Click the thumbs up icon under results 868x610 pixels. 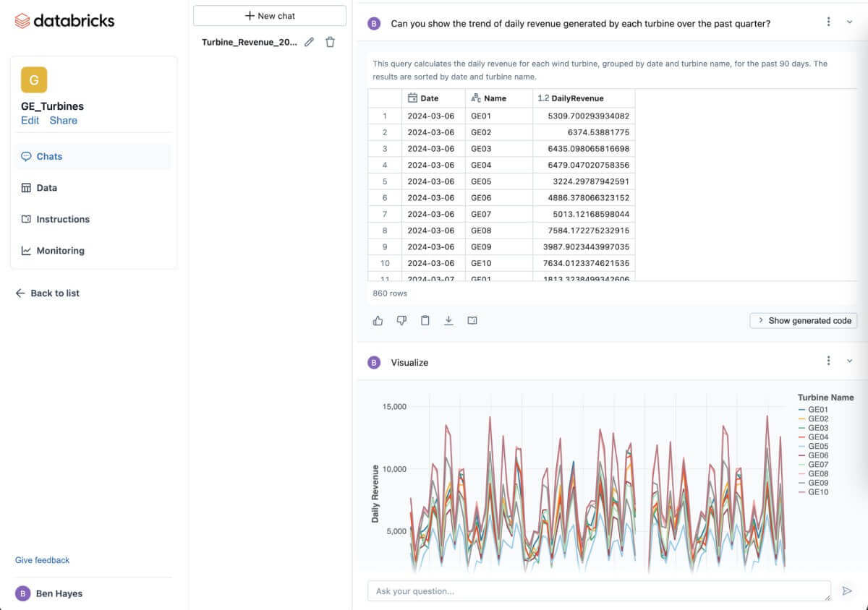pos(378,321)
